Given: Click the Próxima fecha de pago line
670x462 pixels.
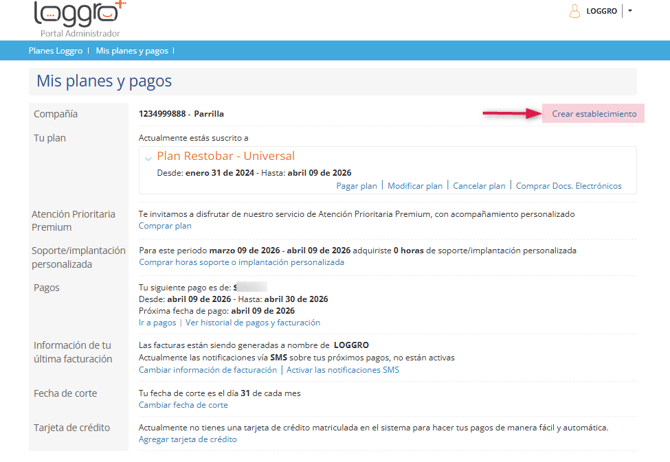Looking at the screenshot, I should click(x=217, y=311).
